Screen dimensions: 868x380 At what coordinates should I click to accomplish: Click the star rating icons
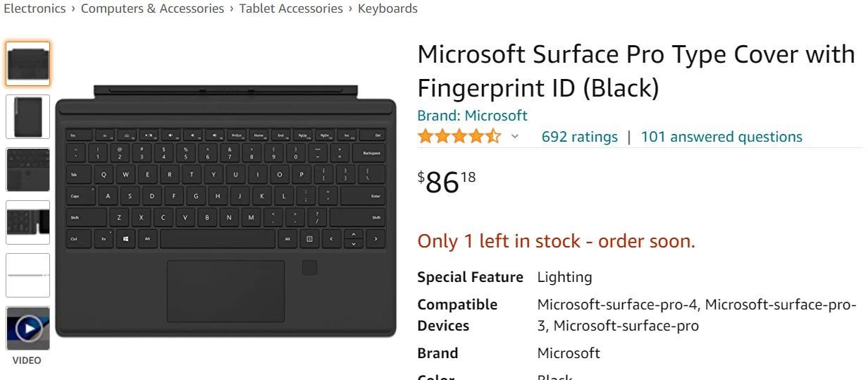tap(459, 137)
